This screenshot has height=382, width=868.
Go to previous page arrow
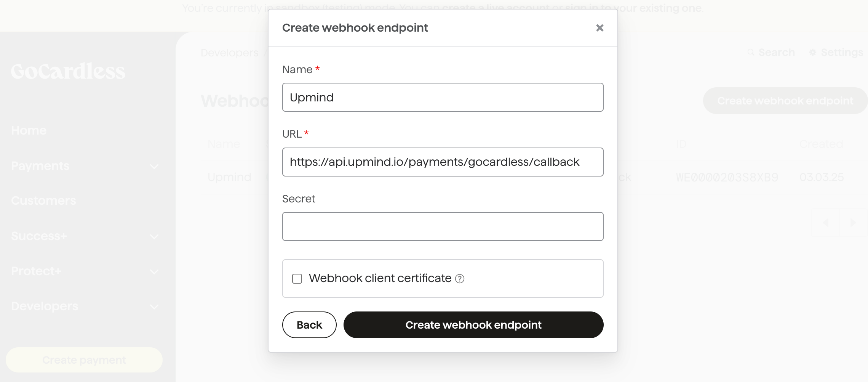826,223
